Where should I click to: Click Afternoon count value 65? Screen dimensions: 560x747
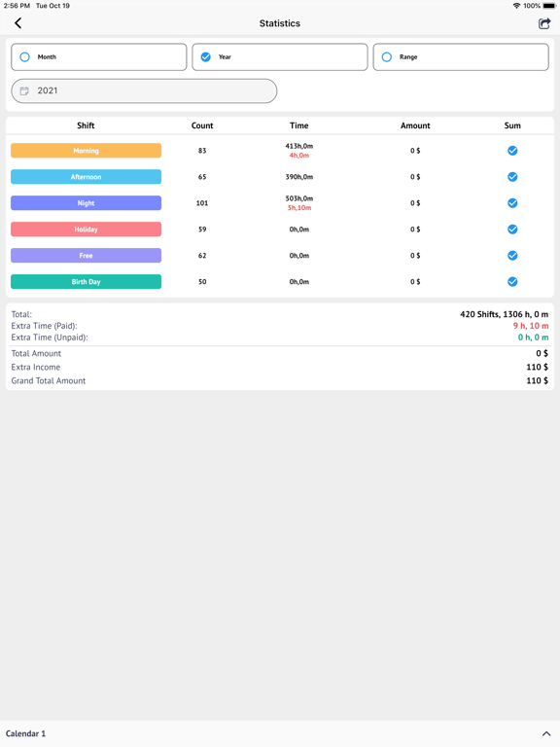[x=202, y=177]
